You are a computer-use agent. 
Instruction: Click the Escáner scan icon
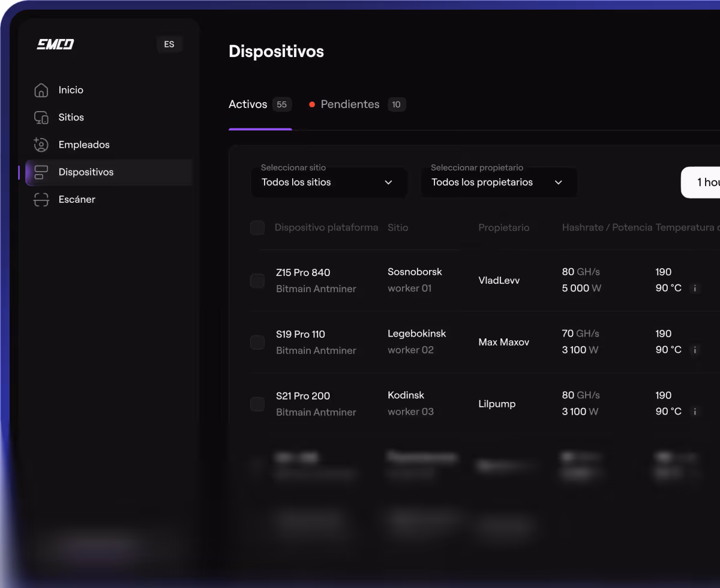click(x=41, y=200)
